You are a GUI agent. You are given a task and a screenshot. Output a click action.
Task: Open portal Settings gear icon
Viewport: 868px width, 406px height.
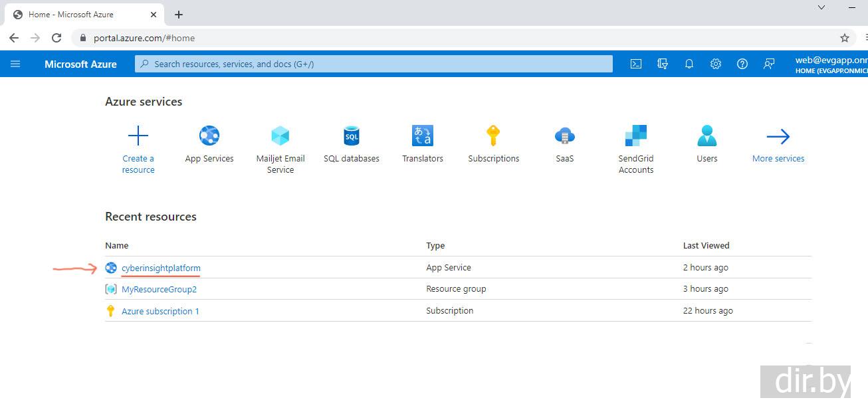(716, 64)
